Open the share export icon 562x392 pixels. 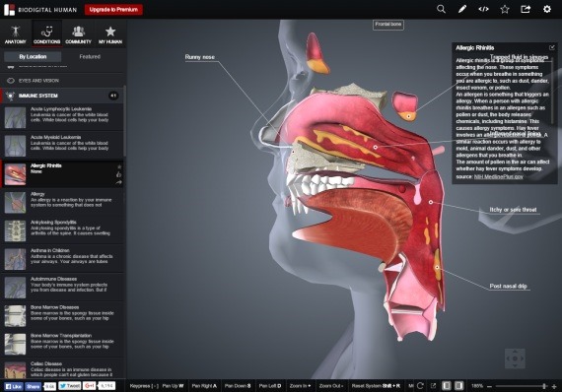point(526,9)
